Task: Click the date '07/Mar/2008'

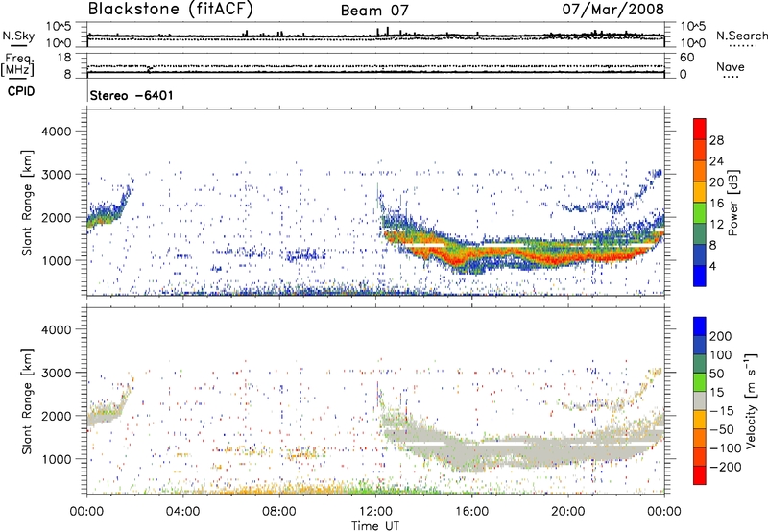Action: pyautogui.click(x=613, y=9)
